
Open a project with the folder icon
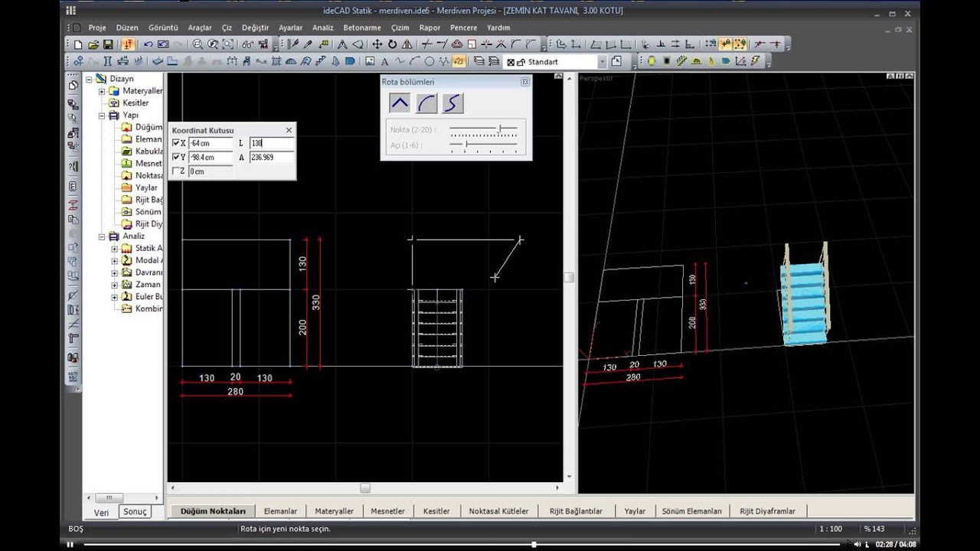point(93,44)
